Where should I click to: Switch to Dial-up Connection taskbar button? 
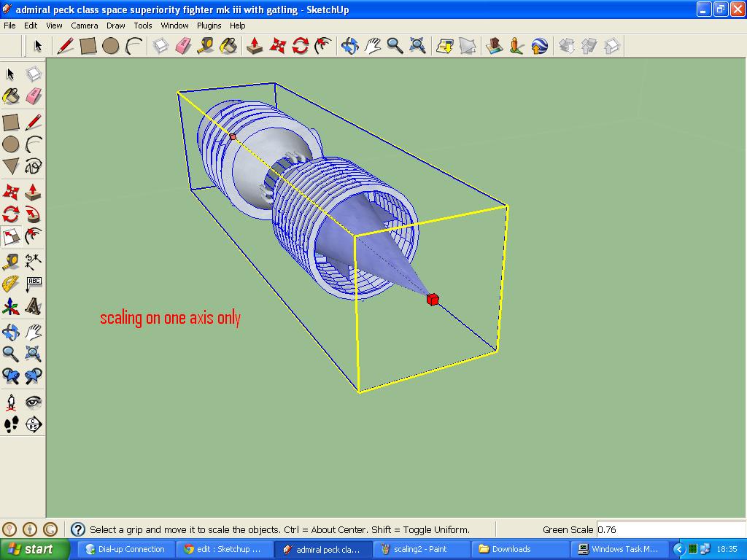point(125,549)
